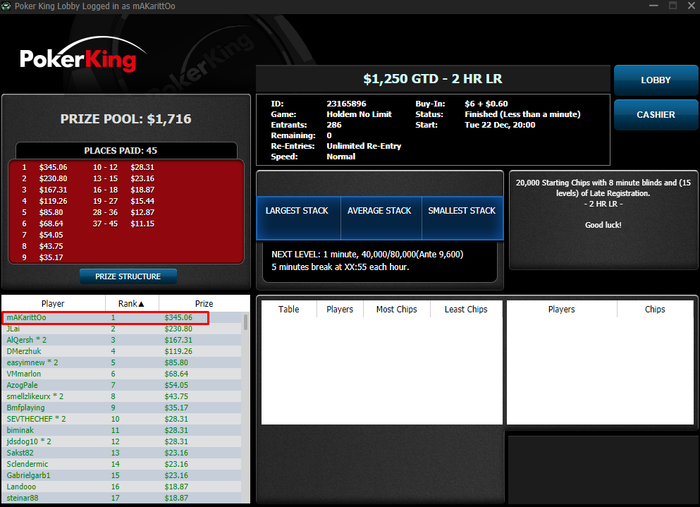The height and width of the screenshot is (507, 700).
Task: Select the AVERAGE STACK tab
Action: point(380,218)
